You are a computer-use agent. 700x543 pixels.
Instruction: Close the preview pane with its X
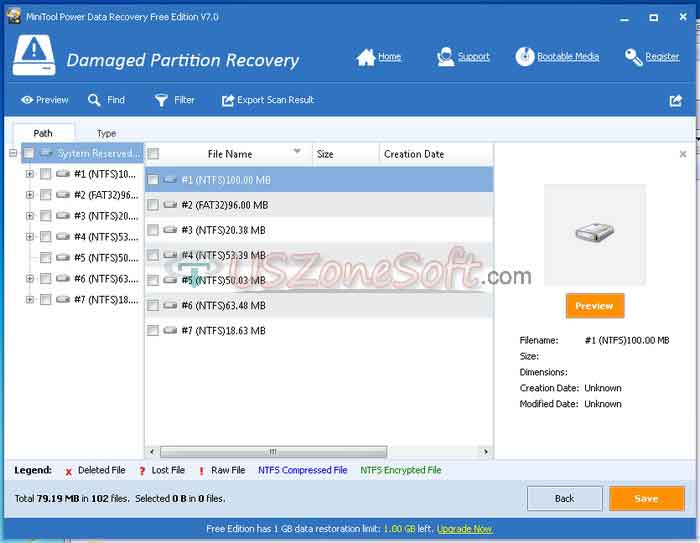pos(683,154)
